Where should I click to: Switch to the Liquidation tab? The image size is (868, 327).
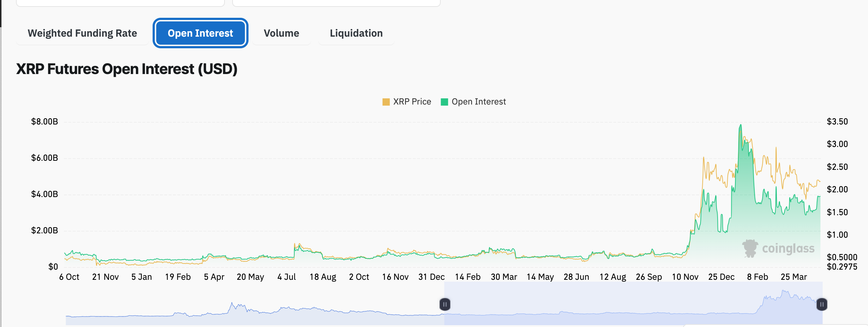(x=356, y=33)
